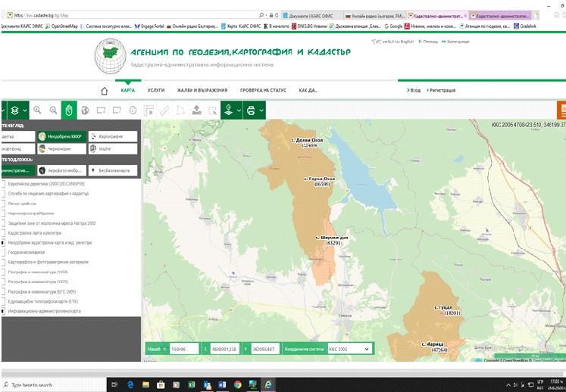Expand the location tool dropdown arrow
Viewport: 566px width, 392px height.
pos(239,110)
